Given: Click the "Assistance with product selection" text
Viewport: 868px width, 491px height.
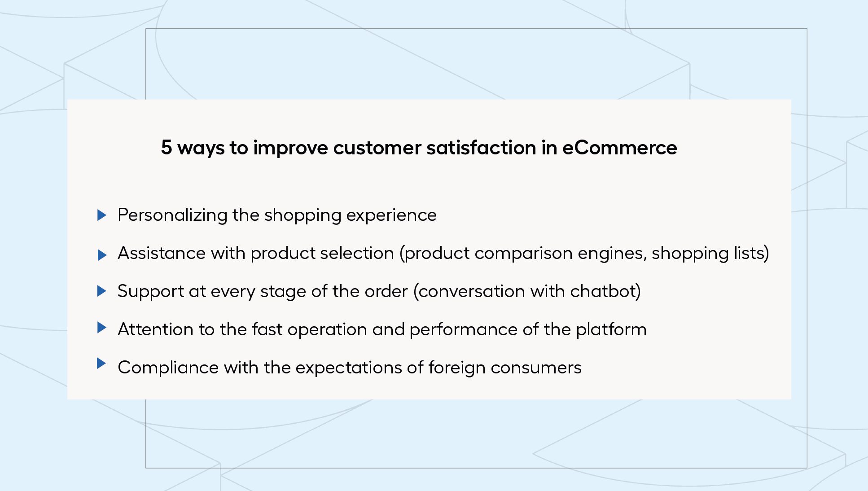Looking at the screenshot, I should click(x=256, y=254).
